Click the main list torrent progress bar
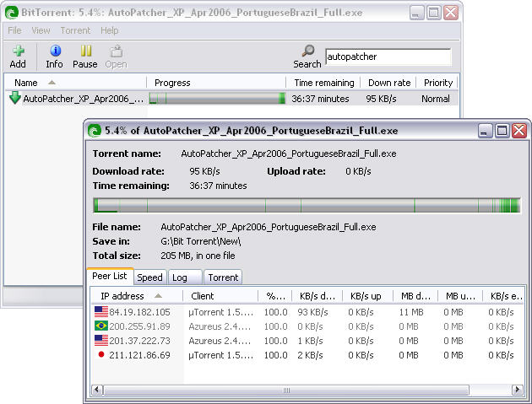 pos(217,99)
